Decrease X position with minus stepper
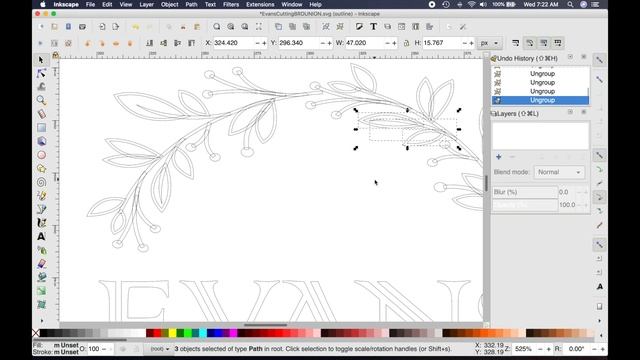 [258, 43]
